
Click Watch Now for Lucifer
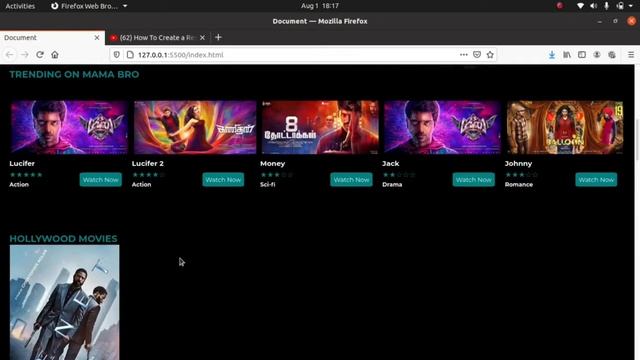100,180
